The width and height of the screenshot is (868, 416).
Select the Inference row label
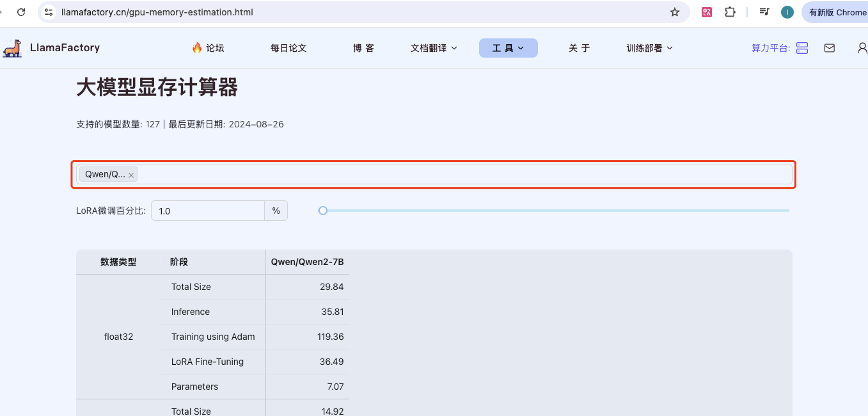(x=191, y=312)
